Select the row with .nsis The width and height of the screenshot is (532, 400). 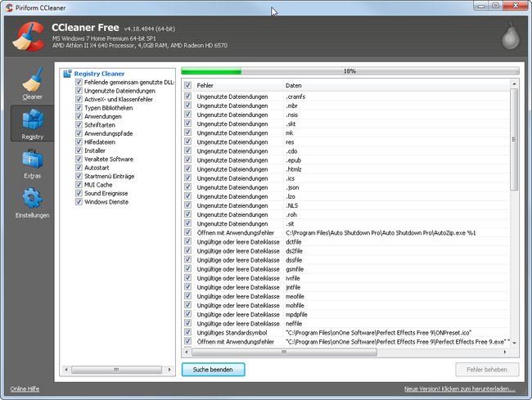346,115
